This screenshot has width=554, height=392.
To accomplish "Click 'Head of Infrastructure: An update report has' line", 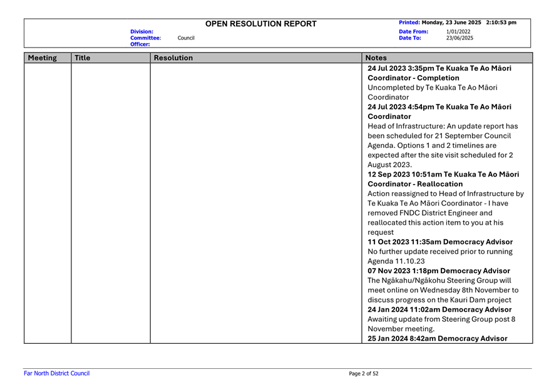I will 443,126.
